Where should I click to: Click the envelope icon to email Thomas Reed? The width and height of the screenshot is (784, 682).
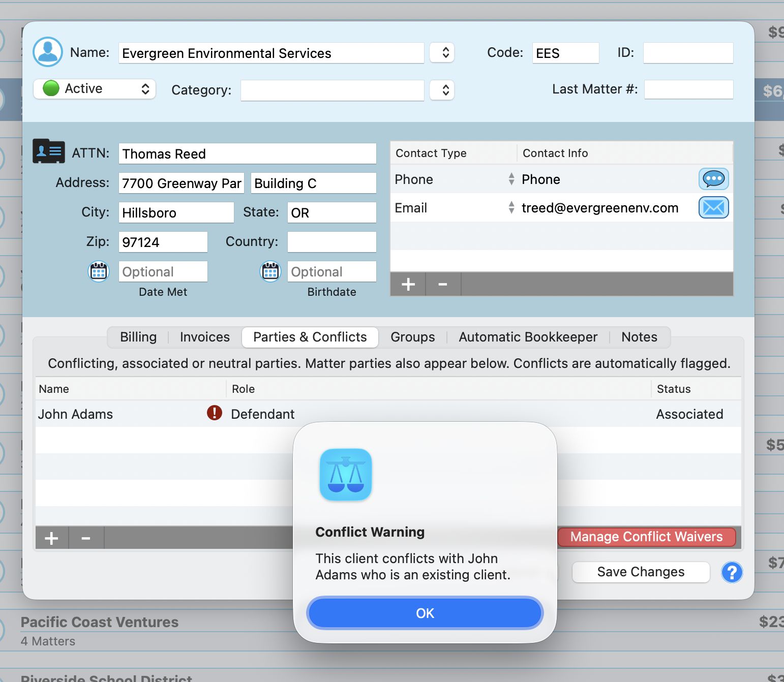click(x=713, y=207)
